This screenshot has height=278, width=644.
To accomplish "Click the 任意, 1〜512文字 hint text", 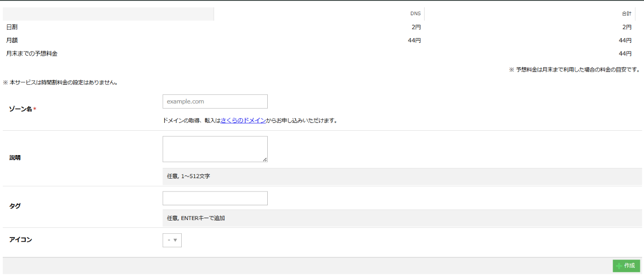I will tap(189, 176).
